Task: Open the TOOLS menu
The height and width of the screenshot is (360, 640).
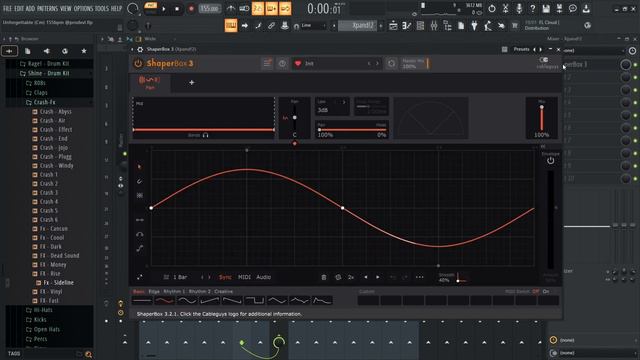Action: pyautogui.click(x=102, y=9)
